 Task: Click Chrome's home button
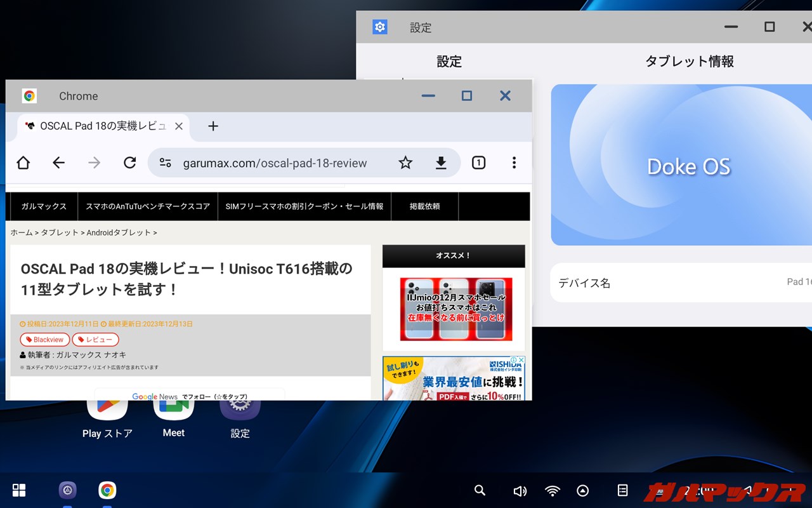[x=23, y=163]
